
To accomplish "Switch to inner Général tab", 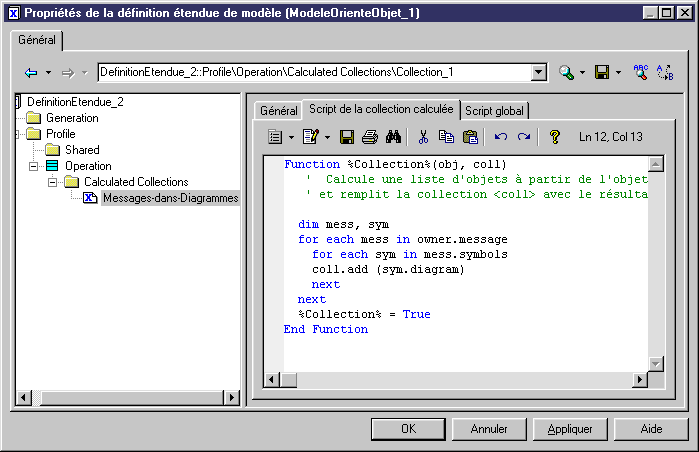I will click(279, 111).
